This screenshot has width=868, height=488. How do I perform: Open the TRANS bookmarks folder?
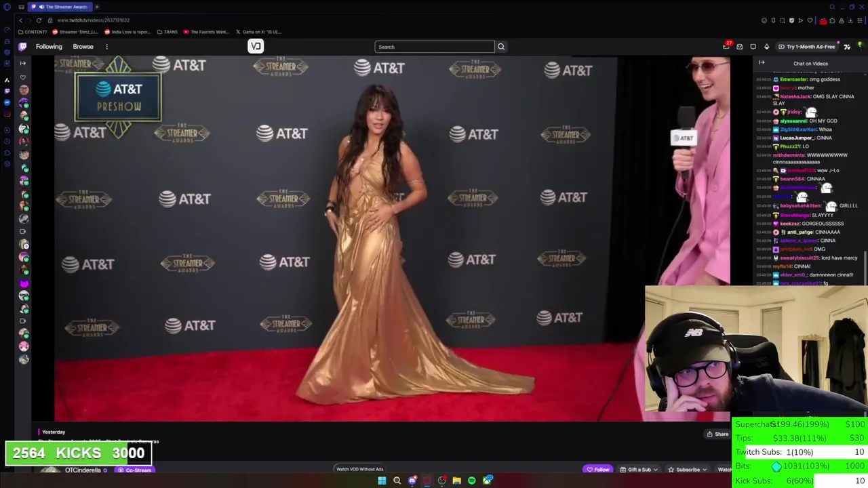click(x=167, y=32)
